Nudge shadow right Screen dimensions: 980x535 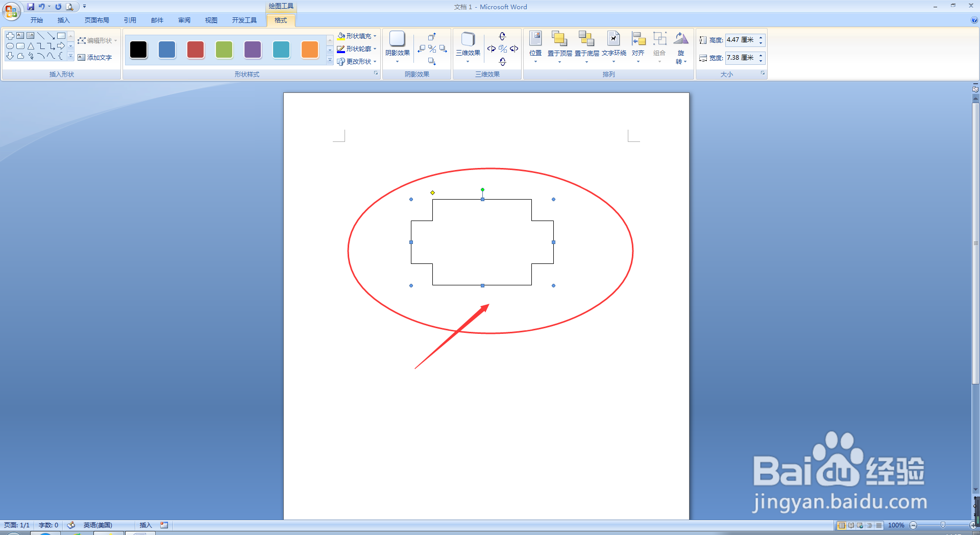click(x=443, y=49)
